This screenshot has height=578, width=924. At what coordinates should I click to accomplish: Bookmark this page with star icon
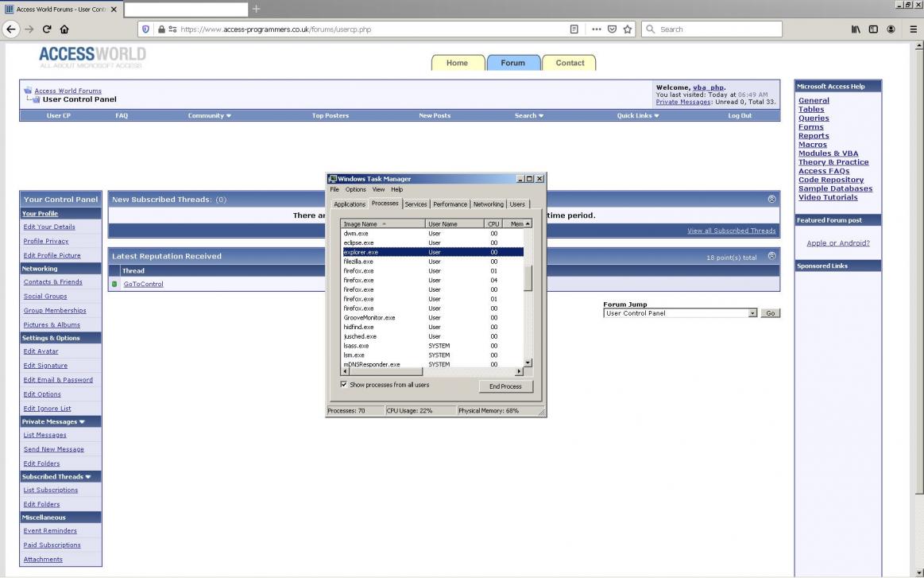(628, 29)
